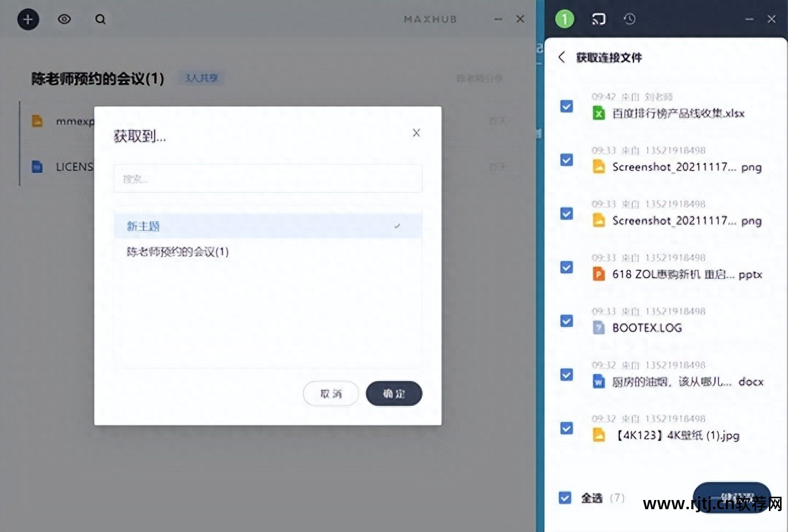Click the 3人共享 badge in the MAXHUB window
The width and height of the screenshot is (788, 532).
click(x=201, y=78)
